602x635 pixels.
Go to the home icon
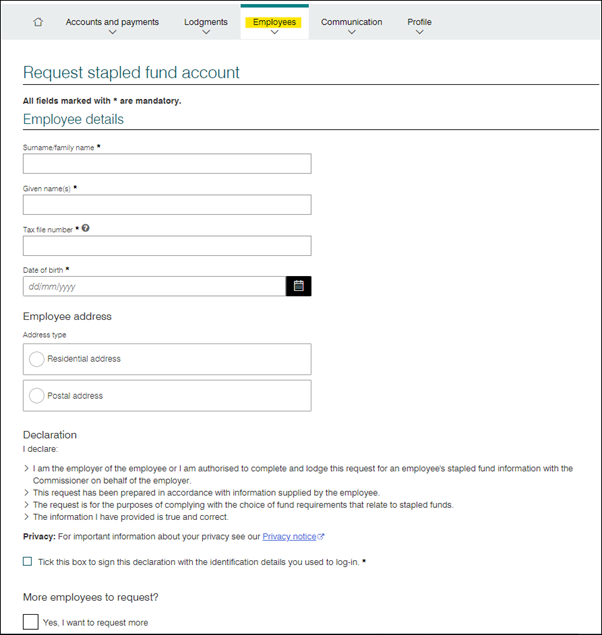pyautogui.click(x=38, y=22)
